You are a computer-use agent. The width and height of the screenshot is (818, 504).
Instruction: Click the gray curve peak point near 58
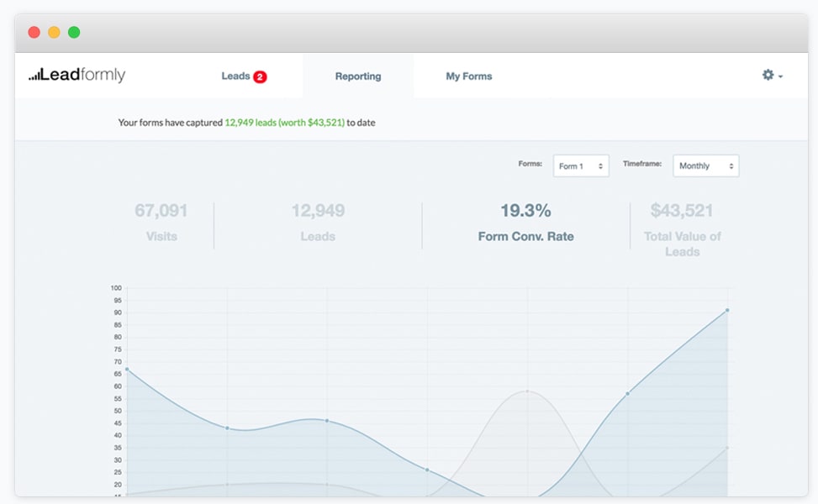tap(527, 391)
